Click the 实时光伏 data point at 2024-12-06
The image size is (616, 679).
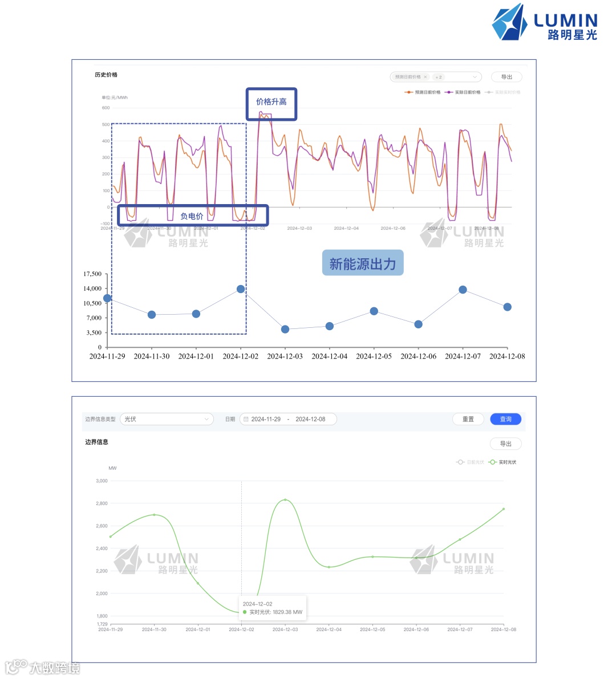coord(416,558)
